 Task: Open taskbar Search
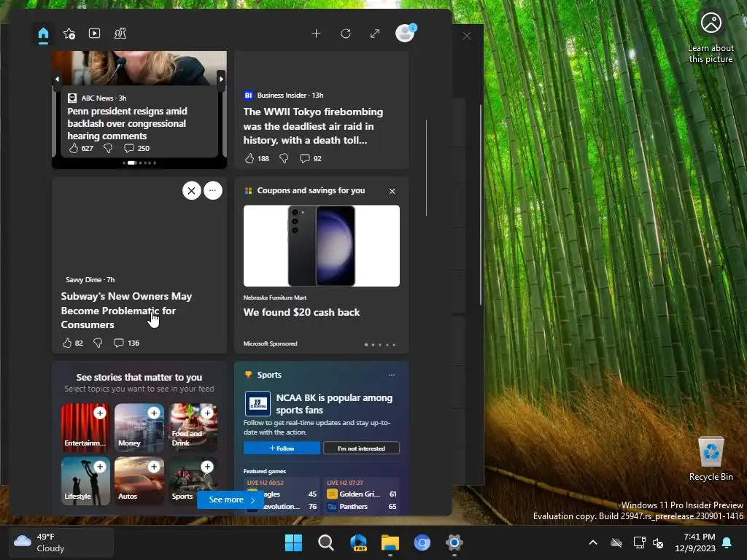(326, 542)
